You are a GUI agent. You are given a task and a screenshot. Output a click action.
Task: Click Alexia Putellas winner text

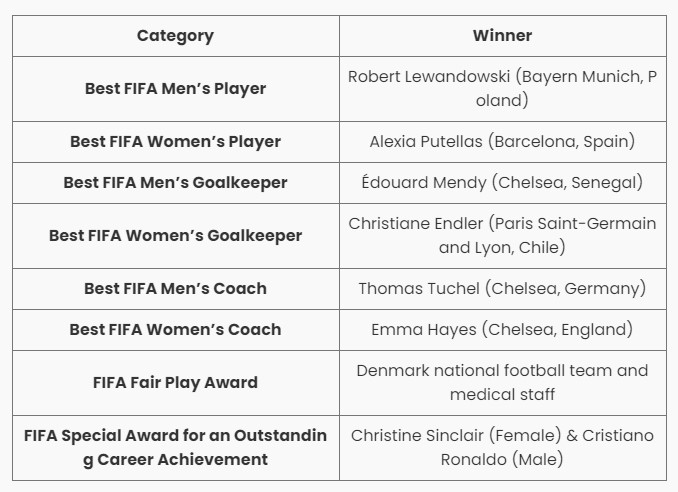pyautogui.click(x=502, y=142)
